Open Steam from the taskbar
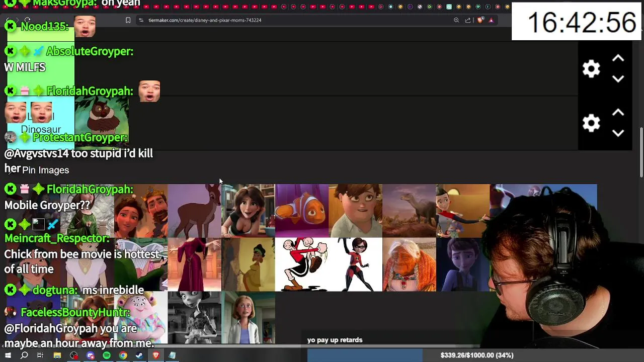 click(139, 355)
